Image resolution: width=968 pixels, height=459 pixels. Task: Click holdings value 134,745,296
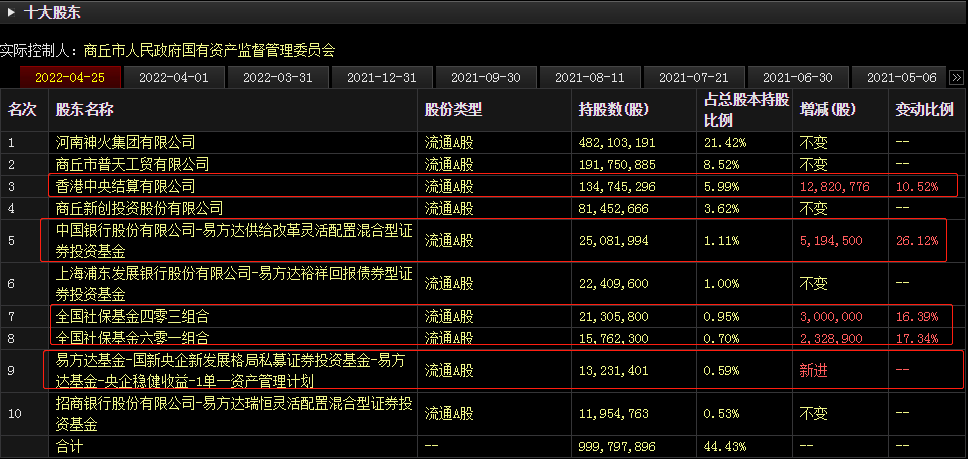617,186
